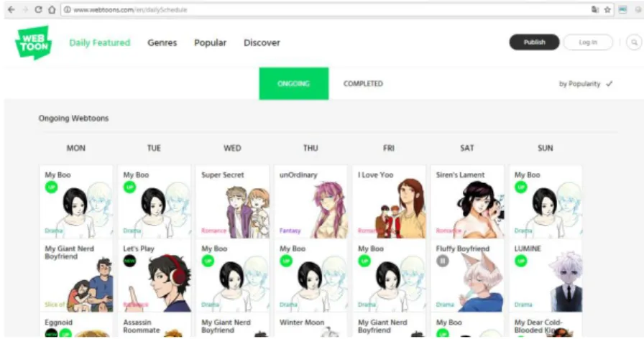Open unOrdinary webtoon card
The width and height of the screenshot is (644, 339).
point(311,202)
